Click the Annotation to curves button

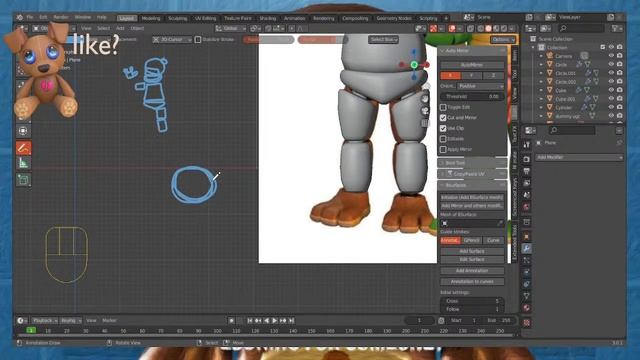coord(472,281)
